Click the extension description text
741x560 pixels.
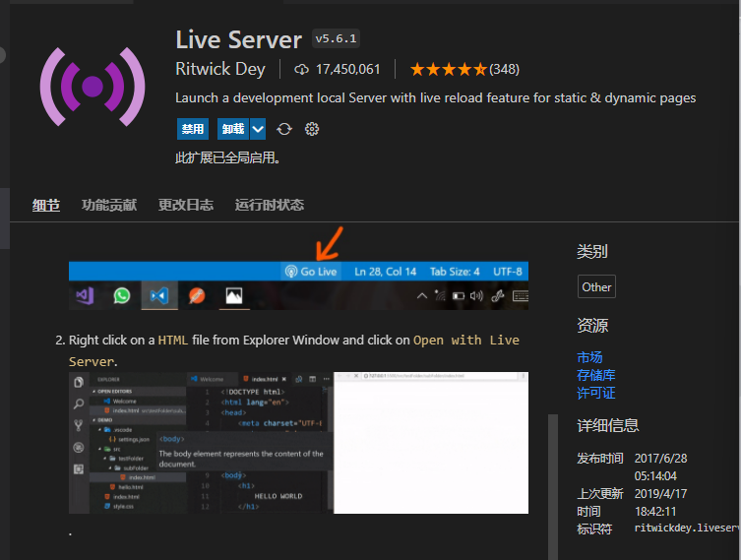tap(436, 97)
